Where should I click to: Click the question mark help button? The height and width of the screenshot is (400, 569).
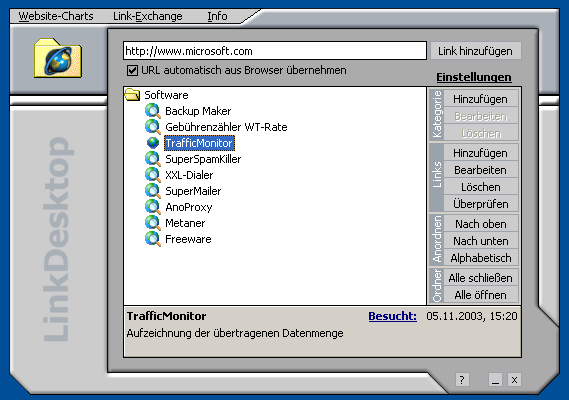tap(462, 380)
